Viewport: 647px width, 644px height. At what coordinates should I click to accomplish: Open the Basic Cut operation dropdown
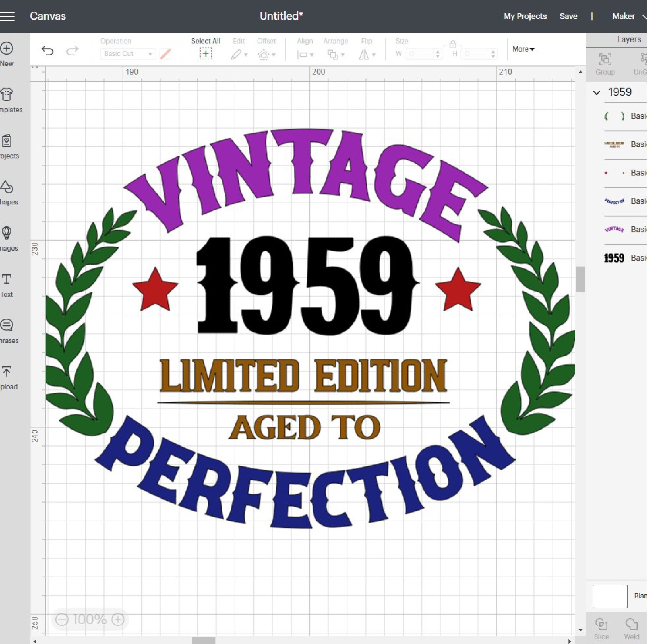click(x=127, y=54)
